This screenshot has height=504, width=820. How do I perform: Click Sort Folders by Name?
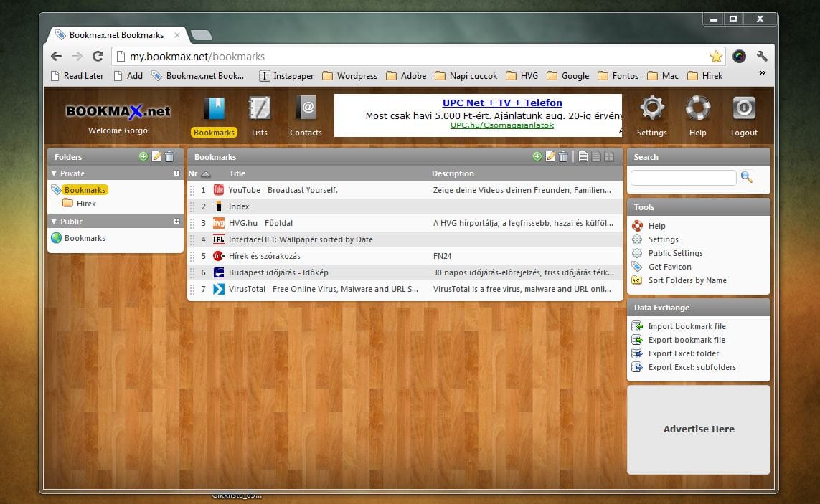point(687,280)
